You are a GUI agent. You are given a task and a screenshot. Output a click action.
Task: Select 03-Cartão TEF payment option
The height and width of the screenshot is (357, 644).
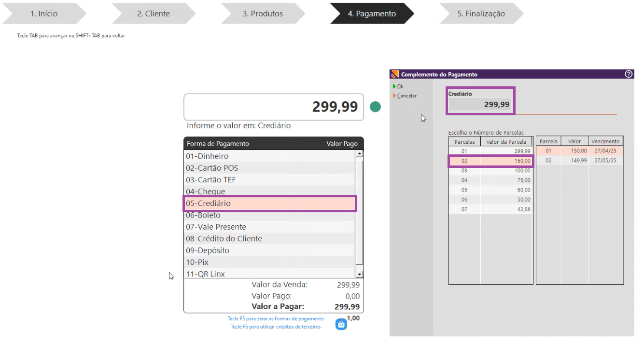[x=212, y=180]
